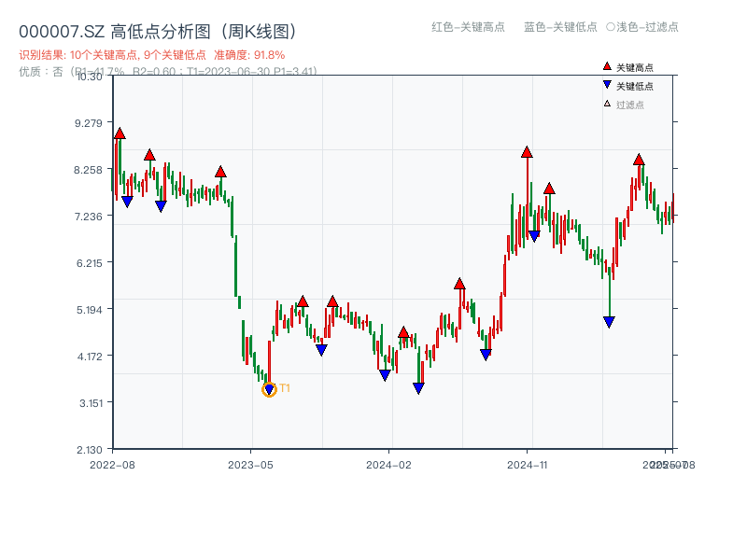
Task: Select red high marker near 7.8 after 2024-11
Action: pos(549,189)
